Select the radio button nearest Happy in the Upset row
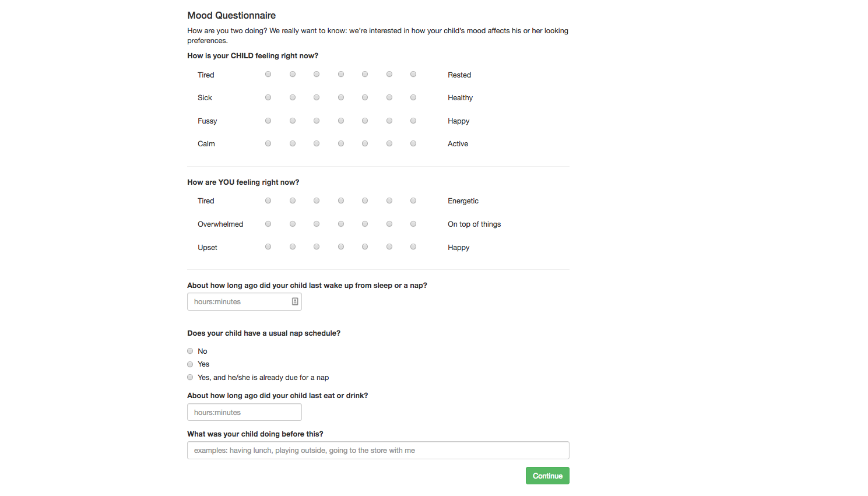Image resolution: width=868 pixels, height=496 pixels. pos(413,247)
